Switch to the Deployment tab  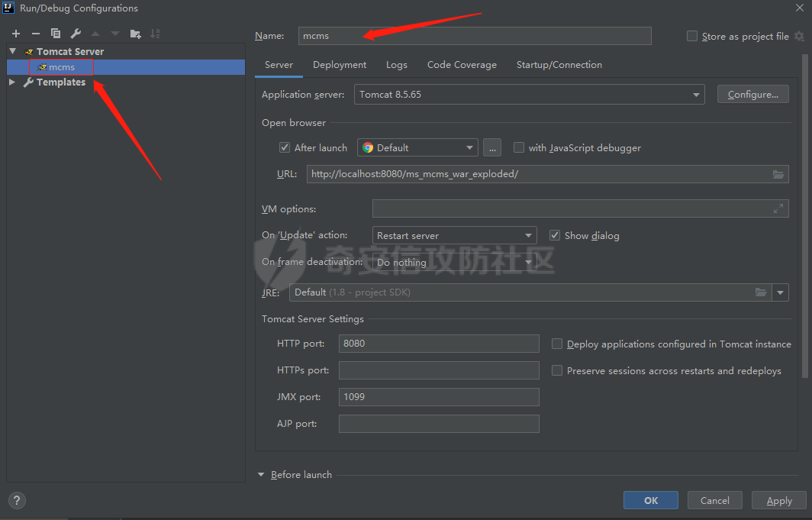tap(340, 65)
